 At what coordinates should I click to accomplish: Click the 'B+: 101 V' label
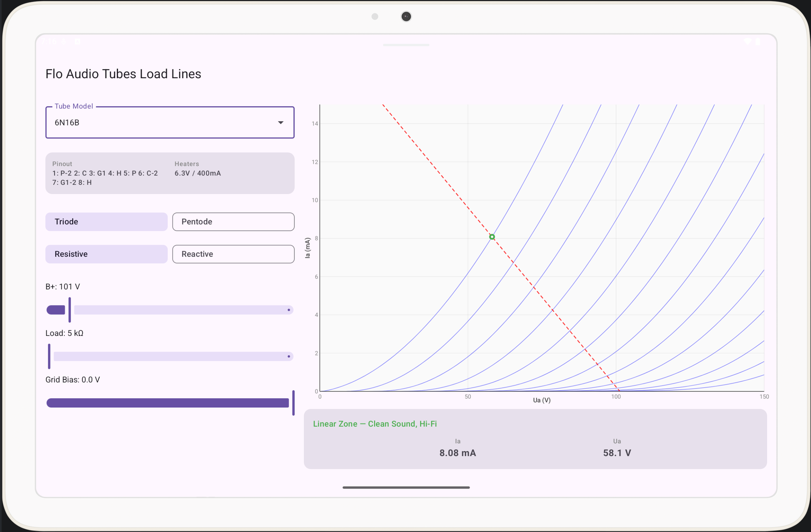tap(63, 286)
